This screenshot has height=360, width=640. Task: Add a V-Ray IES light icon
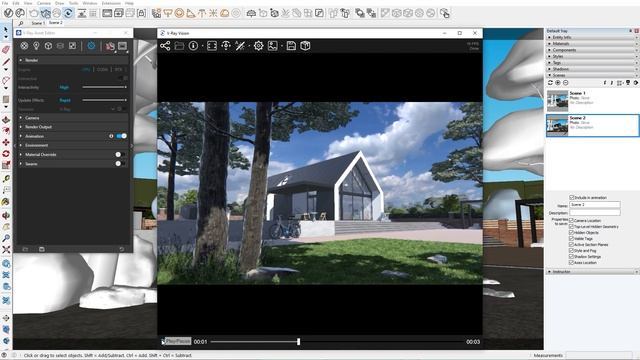point(202,13)
